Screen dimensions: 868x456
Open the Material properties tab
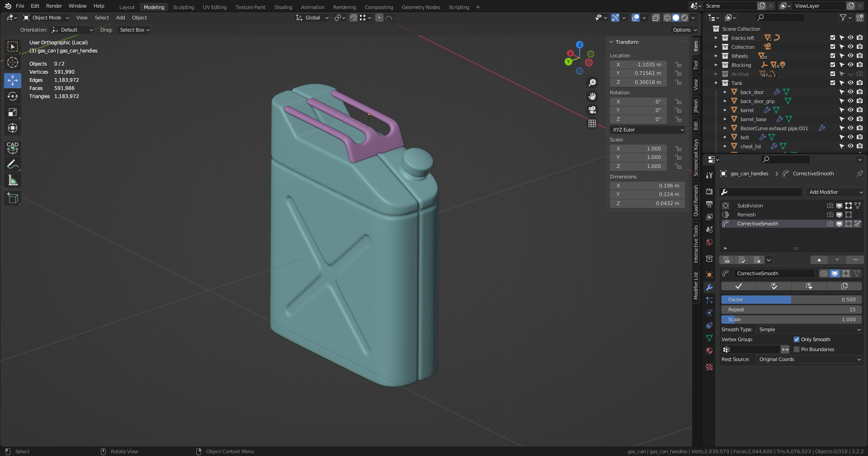point(709,351)
